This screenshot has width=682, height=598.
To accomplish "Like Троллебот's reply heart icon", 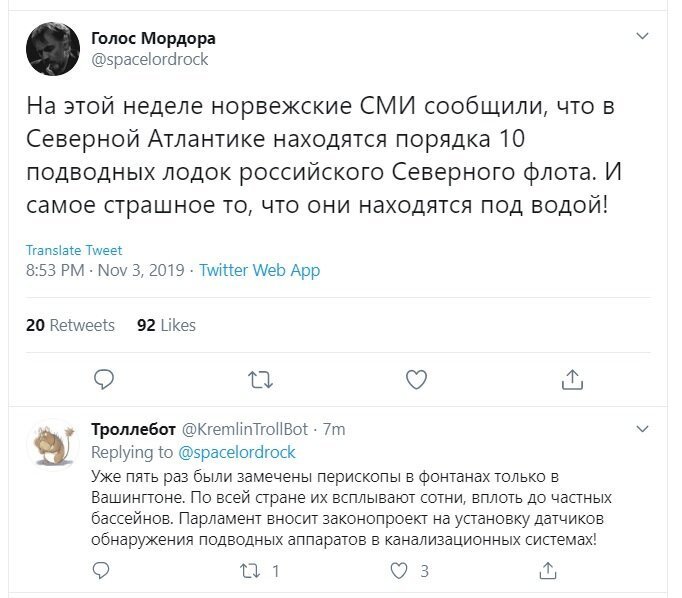I will pyautogui.click(x=399, y=571).
